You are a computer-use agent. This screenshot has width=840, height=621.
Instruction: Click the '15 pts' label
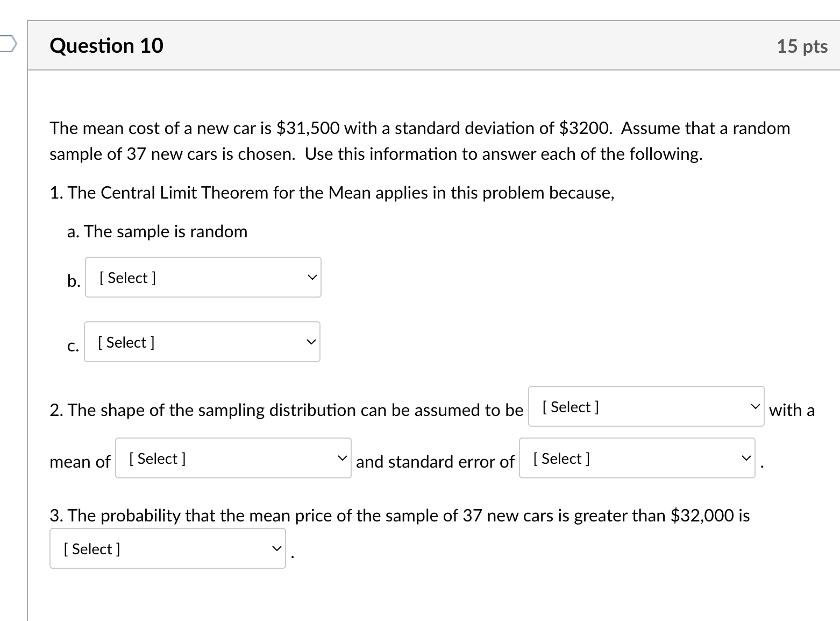802,46
